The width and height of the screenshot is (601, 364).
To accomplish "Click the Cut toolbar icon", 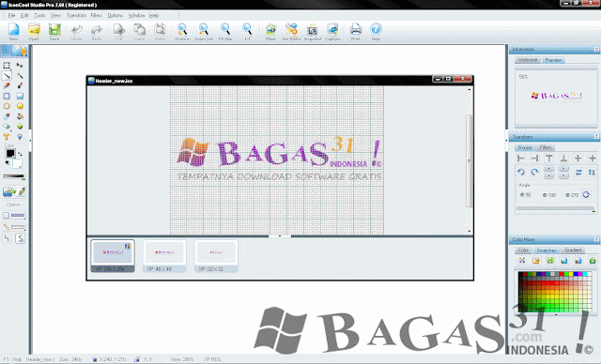I will coord(119,32).
